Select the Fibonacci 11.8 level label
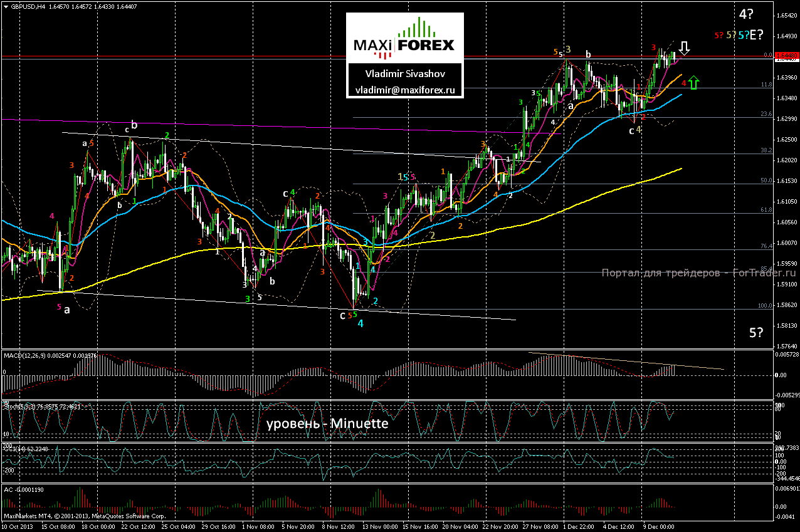Image resolution: width=800 pixels, height=532 pixels. (766, 84)
